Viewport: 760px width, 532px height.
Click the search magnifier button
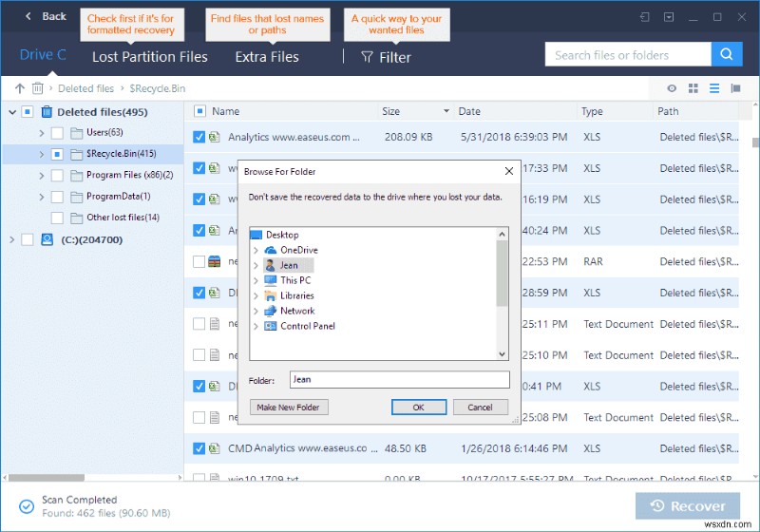point(727,54)
